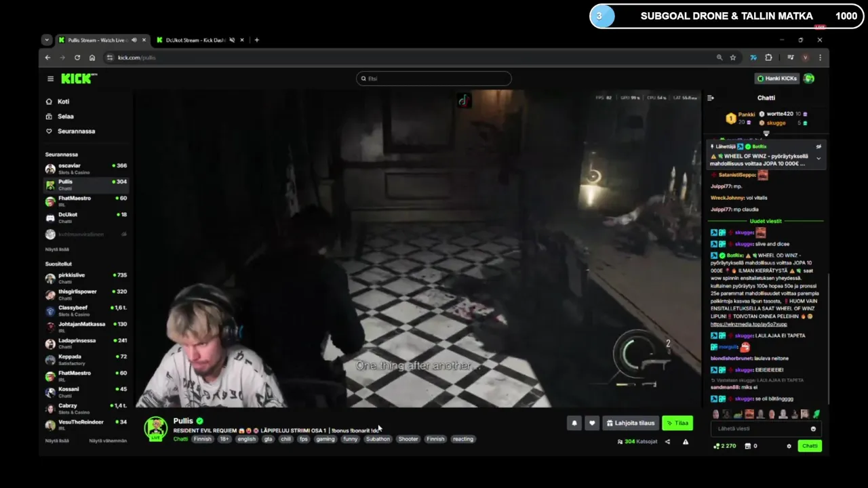Open the chat settings gear icon

click(789, 446)
